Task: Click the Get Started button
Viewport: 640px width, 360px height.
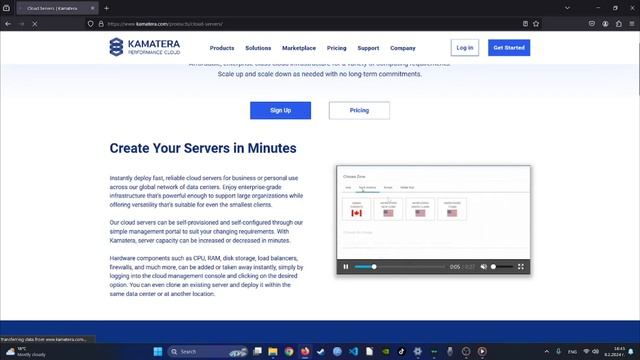Action: (x=509, y=48)
